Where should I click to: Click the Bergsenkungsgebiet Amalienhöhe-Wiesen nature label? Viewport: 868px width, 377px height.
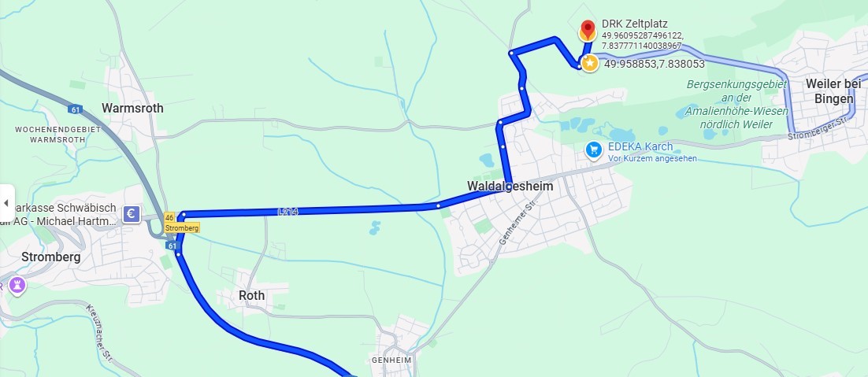[x=736, y=105]
